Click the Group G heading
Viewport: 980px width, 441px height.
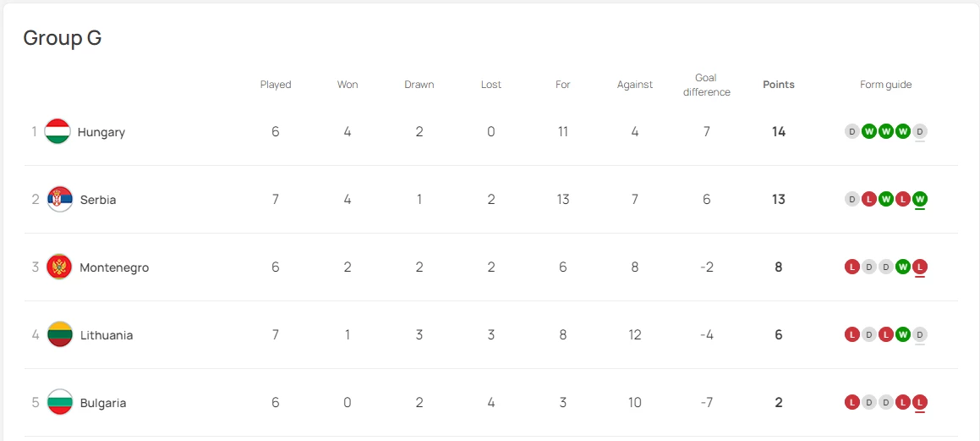pos(63,38)
